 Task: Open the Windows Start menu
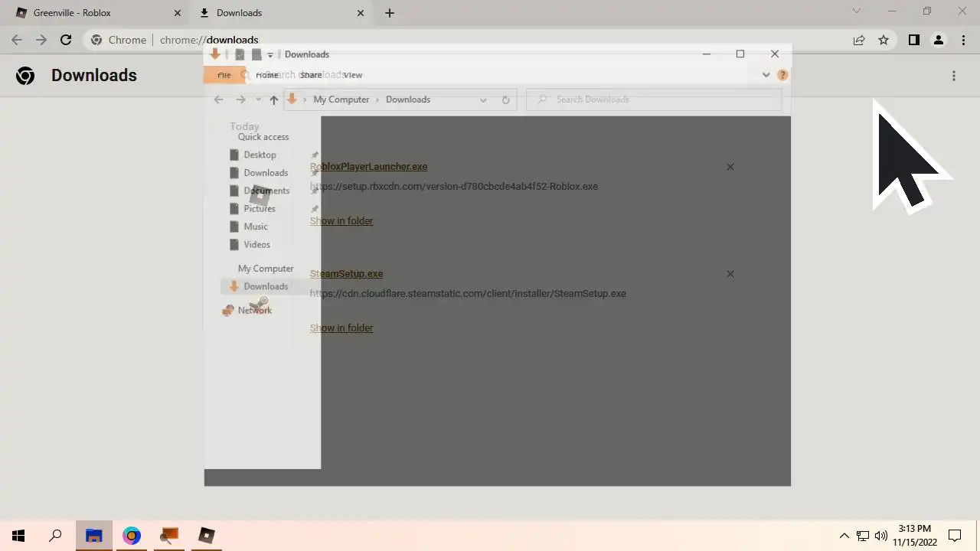click(18, 536)
